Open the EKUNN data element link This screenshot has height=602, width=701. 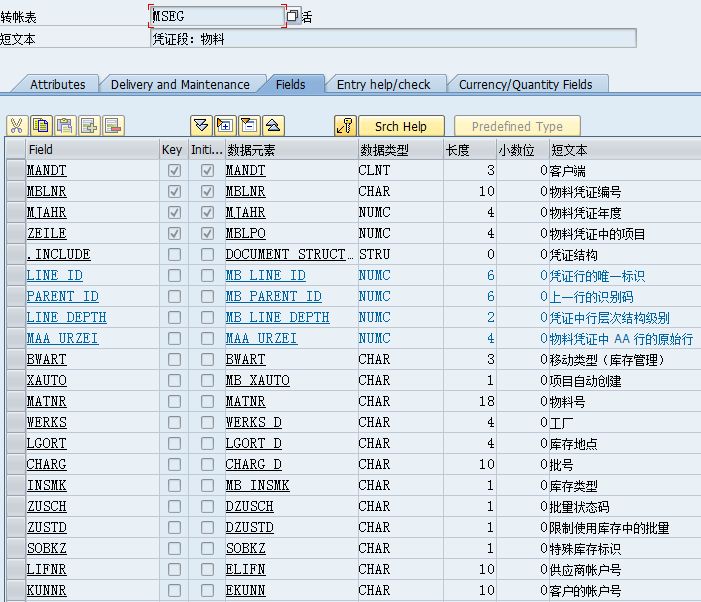click(245, 590)
